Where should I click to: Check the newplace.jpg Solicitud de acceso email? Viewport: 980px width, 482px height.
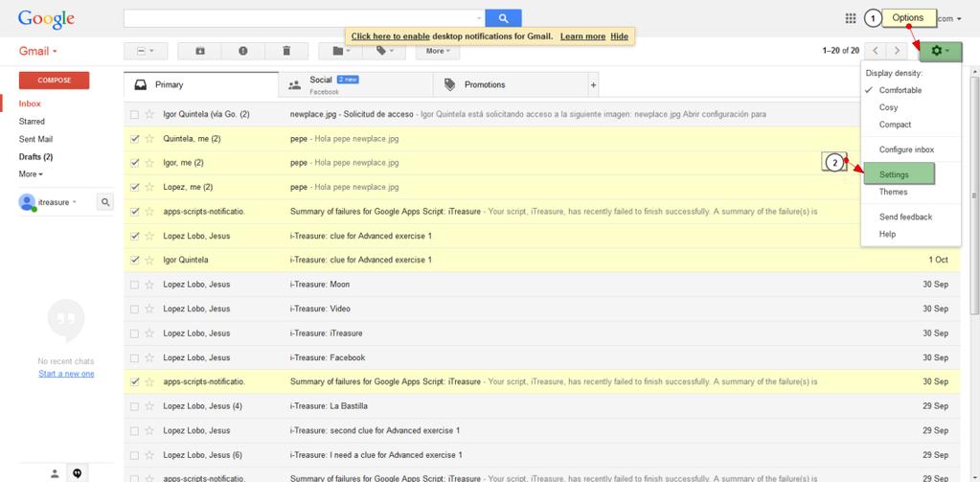click(134, 114)
